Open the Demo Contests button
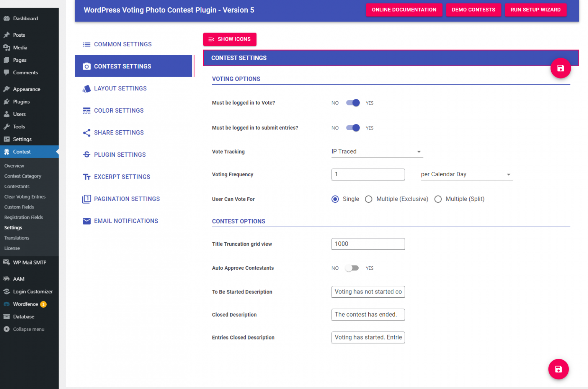Viewport: 588px width, 389px height. click(473, 10)
